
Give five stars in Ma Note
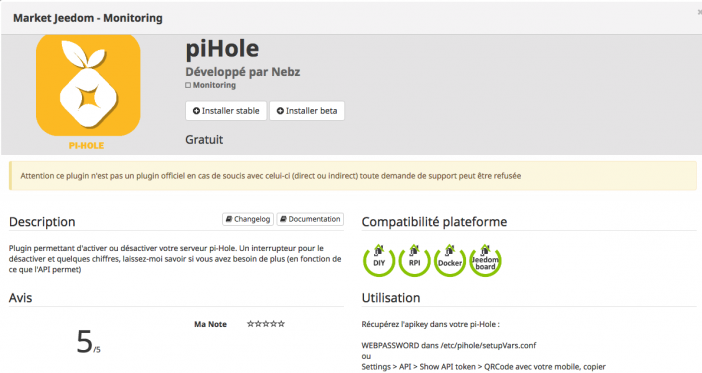click(281, 324)
